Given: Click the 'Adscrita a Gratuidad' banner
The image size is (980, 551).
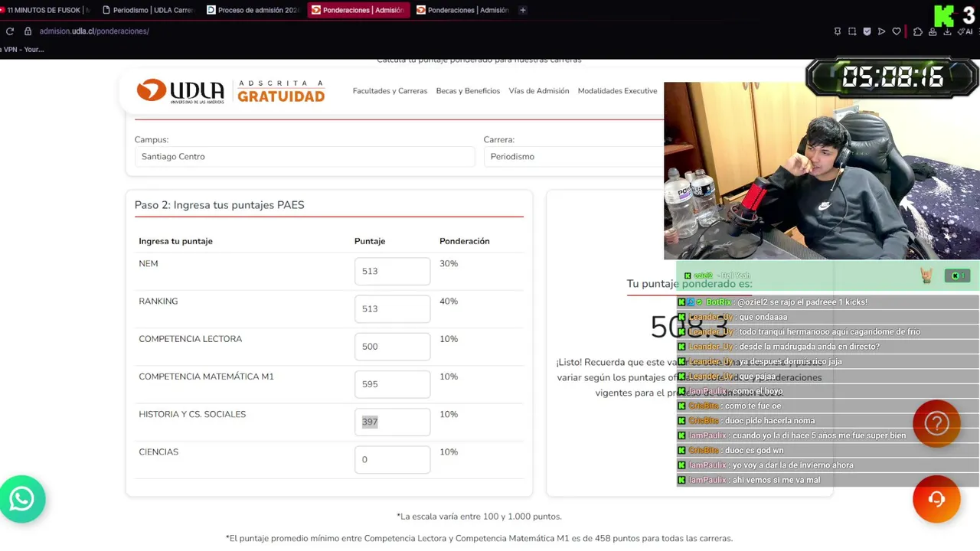Looking at the screenshot, I should pyautogui.click(x=281, y=91).
